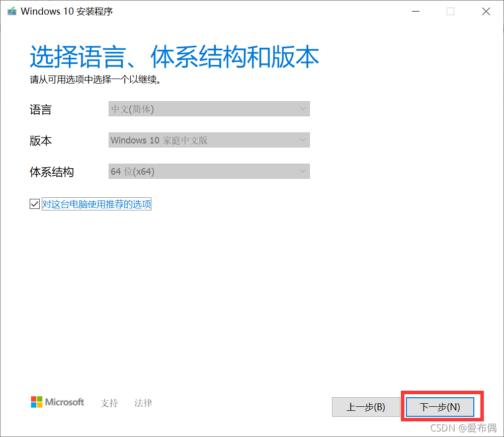
Task: Minimize the setup window
Action: 415,12
